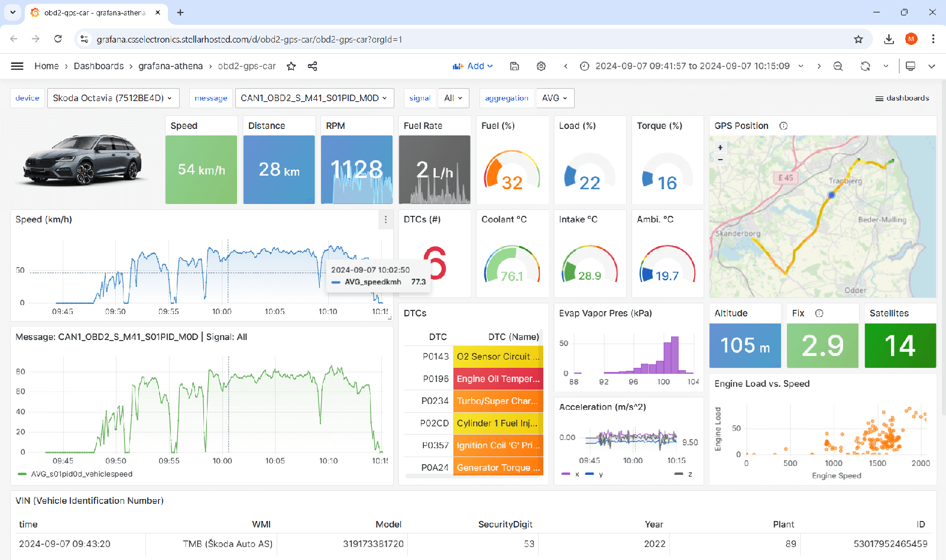Open grafana-athena folder breadcrumb
Viewport: 946px width, 560px height.
[x=170, y=66]
